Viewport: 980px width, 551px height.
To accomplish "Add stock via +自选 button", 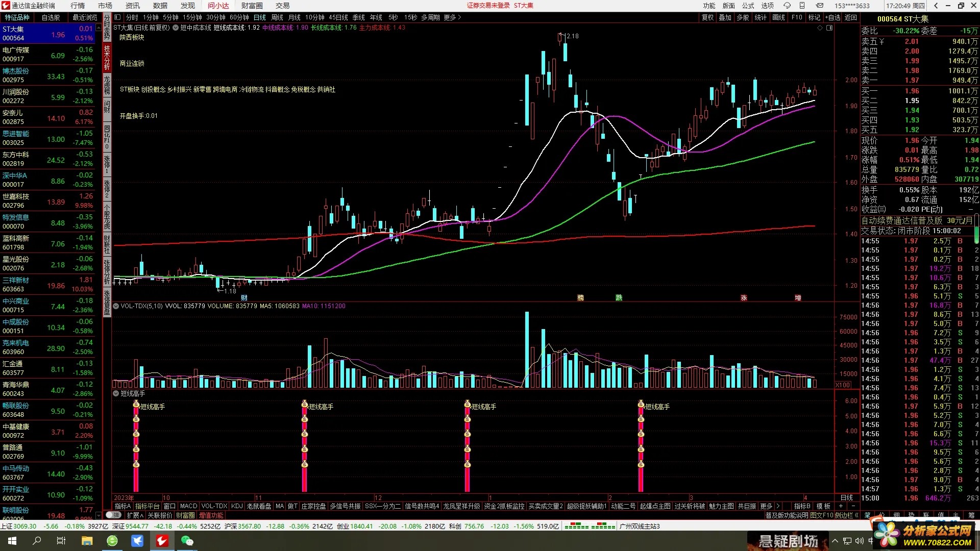I will pyautogui.click(x=833, y=17).
